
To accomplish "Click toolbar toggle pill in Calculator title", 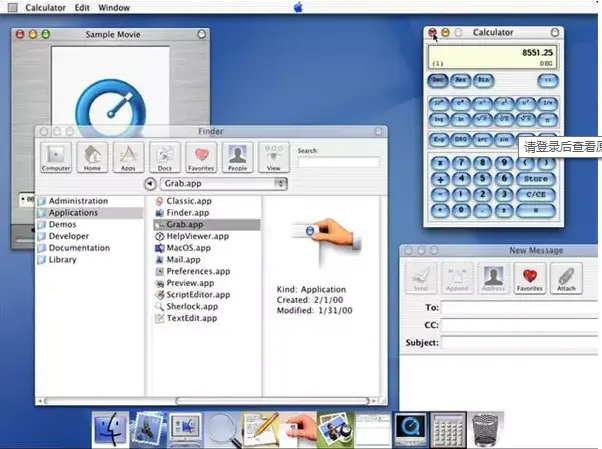I will coord(555,32).
